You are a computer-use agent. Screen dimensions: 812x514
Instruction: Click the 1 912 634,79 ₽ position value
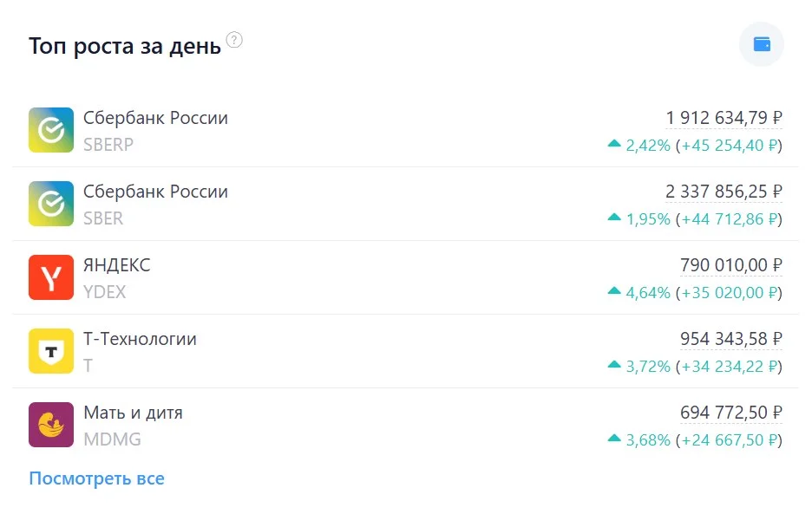(724, 118)
